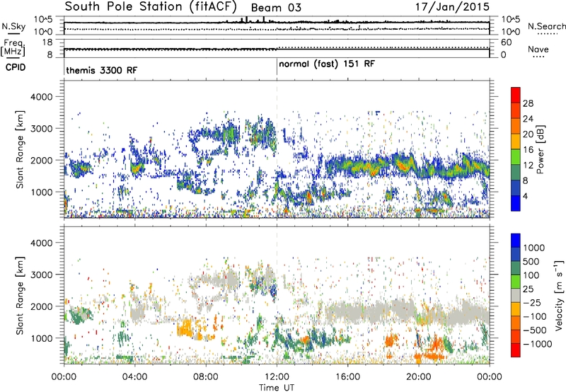The image size is (566, 392).
Task: Click the "-1000" velocity colorbar label
Action: tap(538, 344)
